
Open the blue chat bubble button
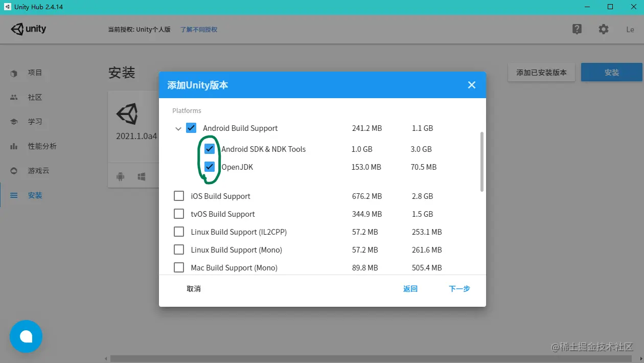(26, 336)
